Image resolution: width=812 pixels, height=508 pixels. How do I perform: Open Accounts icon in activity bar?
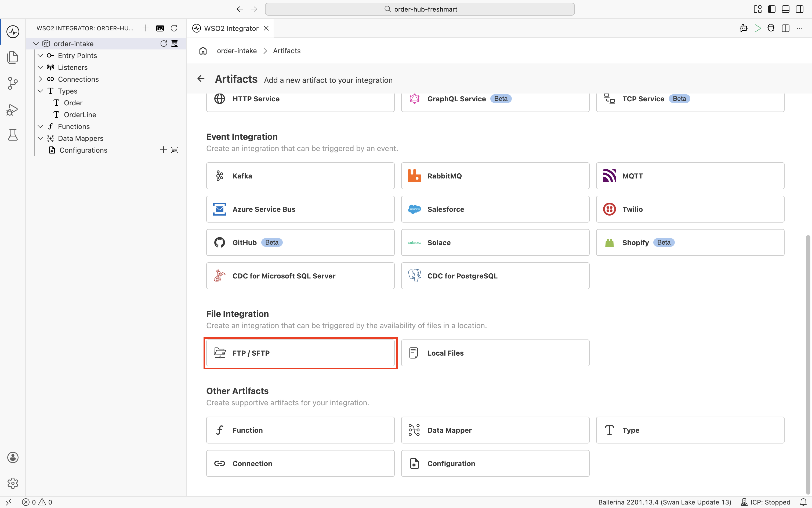pos(13,457)
